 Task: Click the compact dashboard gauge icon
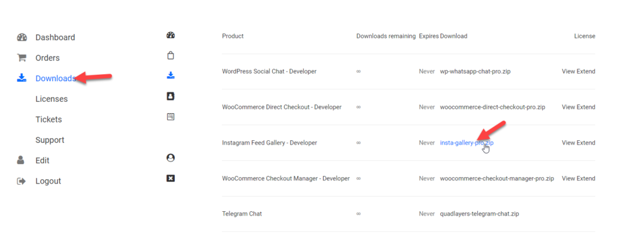(x=171, y=35)
